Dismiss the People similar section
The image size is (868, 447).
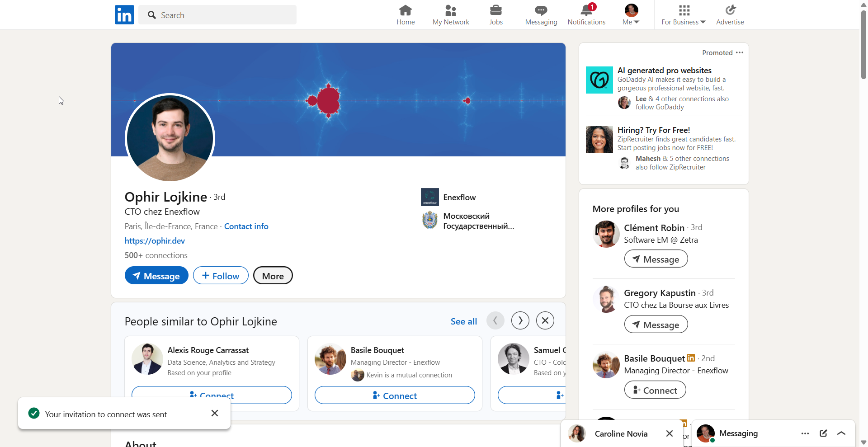tap(545, 320)
